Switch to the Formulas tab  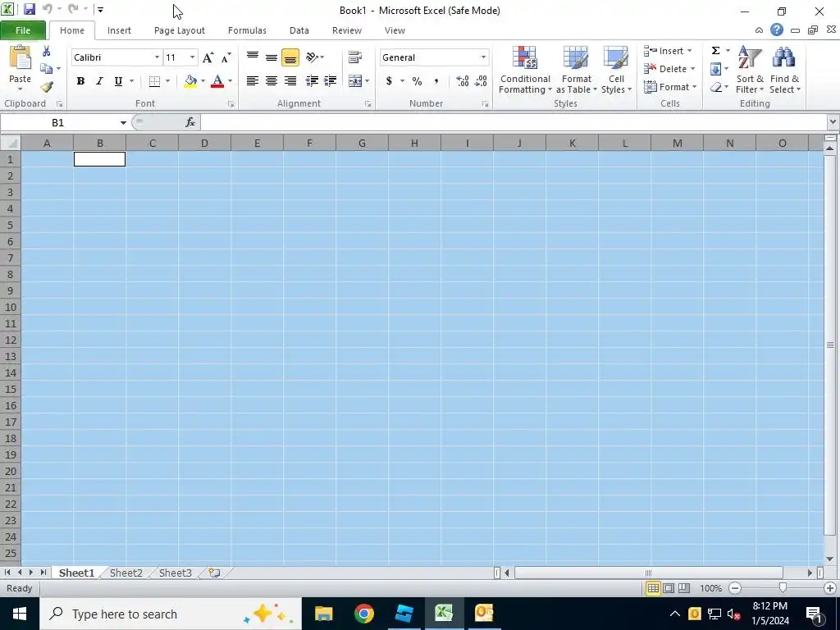[247, 30]
